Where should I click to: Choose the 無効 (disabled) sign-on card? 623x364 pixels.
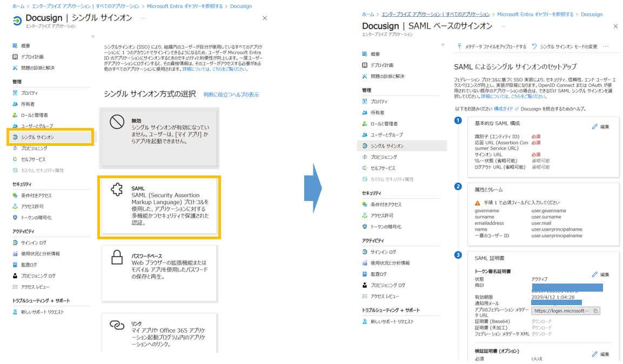pos(159,138)
